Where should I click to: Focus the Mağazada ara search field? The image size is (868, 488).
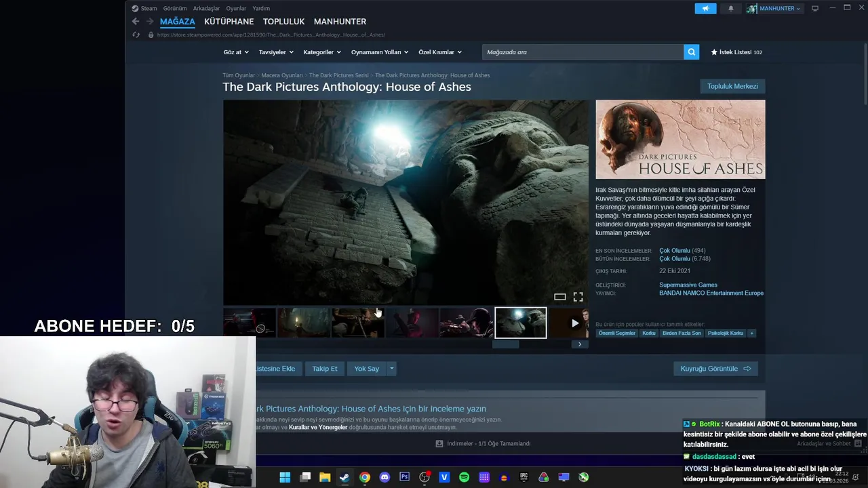pyautogui.click(x=583, y=52)
